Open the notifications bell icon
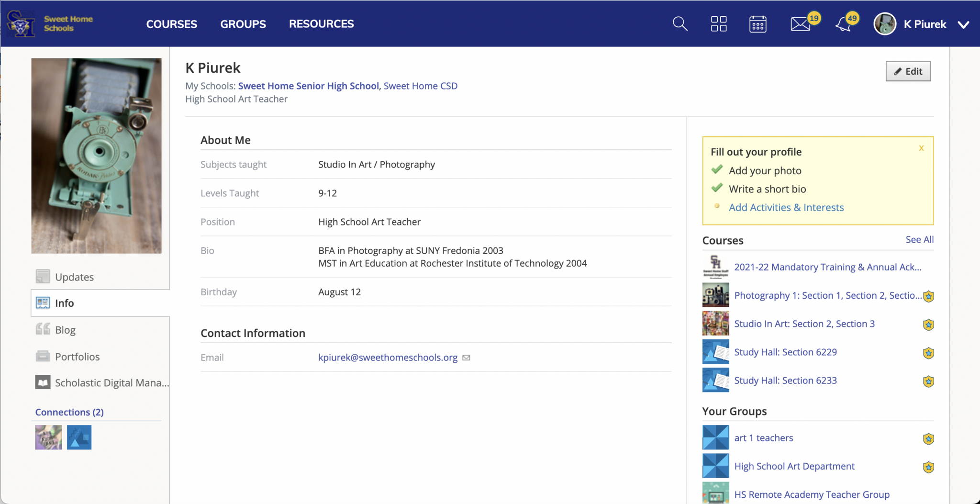The width and height of the screenshot is (980, 504). coord(843,24)
